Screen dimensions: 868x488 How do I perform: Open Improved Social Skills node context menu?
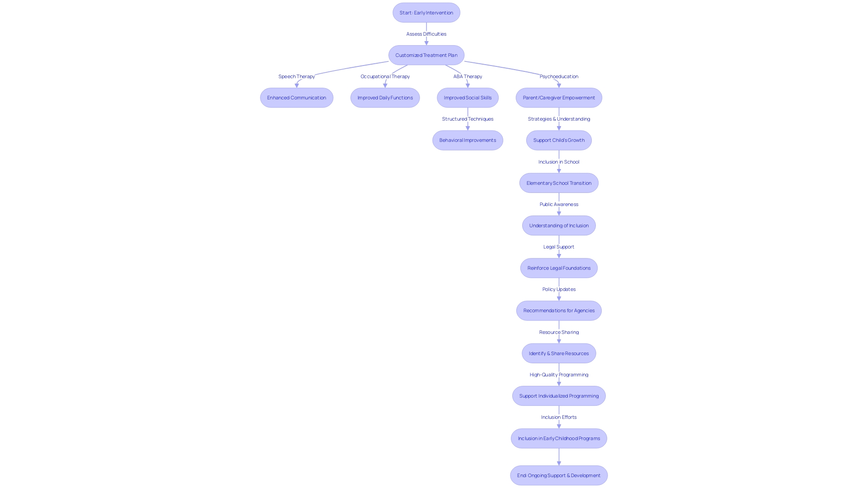point(467,97)
